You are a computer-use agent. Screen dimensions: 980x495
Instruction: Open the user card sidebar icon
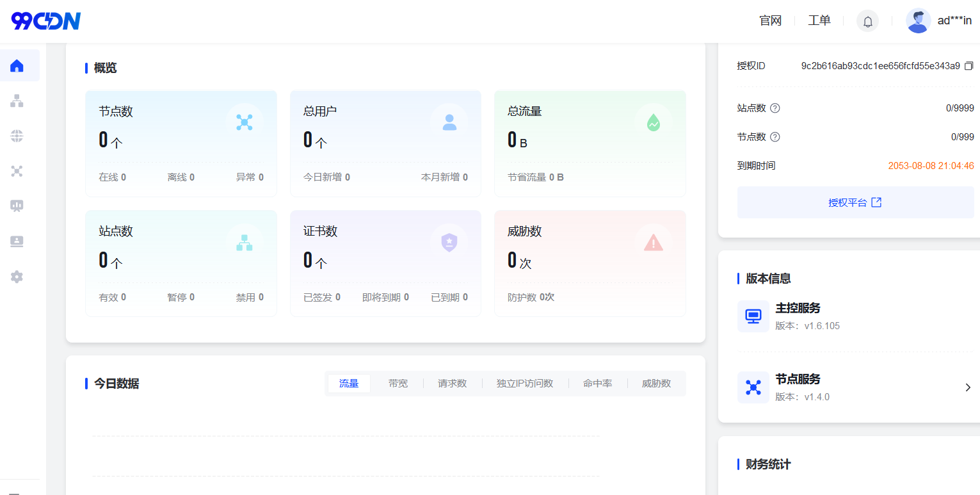(x=17, y=241)
